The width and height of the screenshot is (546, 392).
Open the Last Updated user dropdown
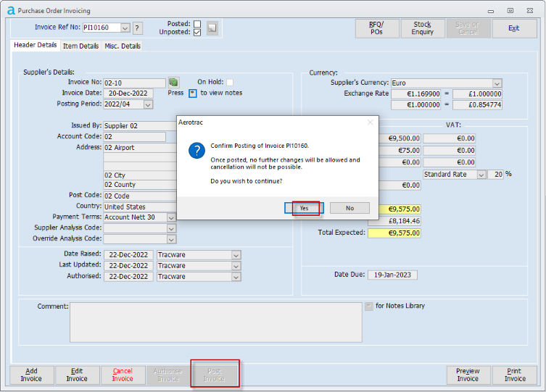(236, 266)
